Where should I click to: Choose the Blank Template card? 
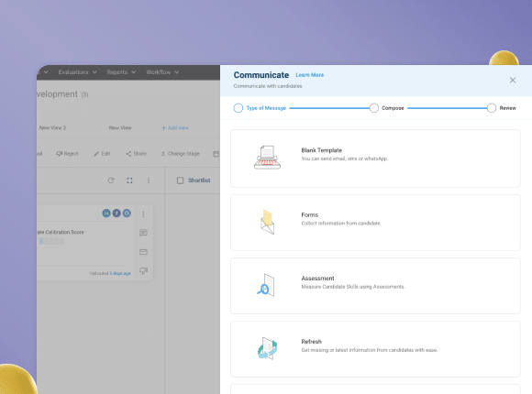(375, 159)
